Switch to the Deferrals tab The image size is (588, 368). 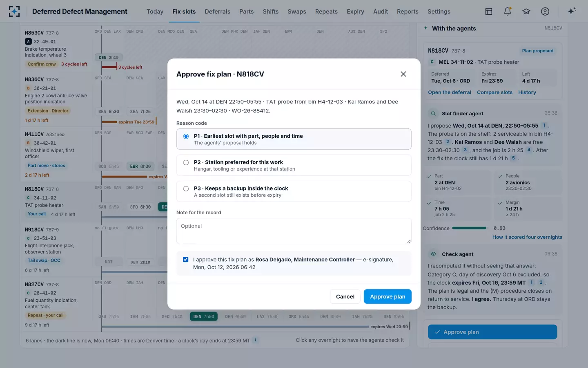click(x=218, y=11)
